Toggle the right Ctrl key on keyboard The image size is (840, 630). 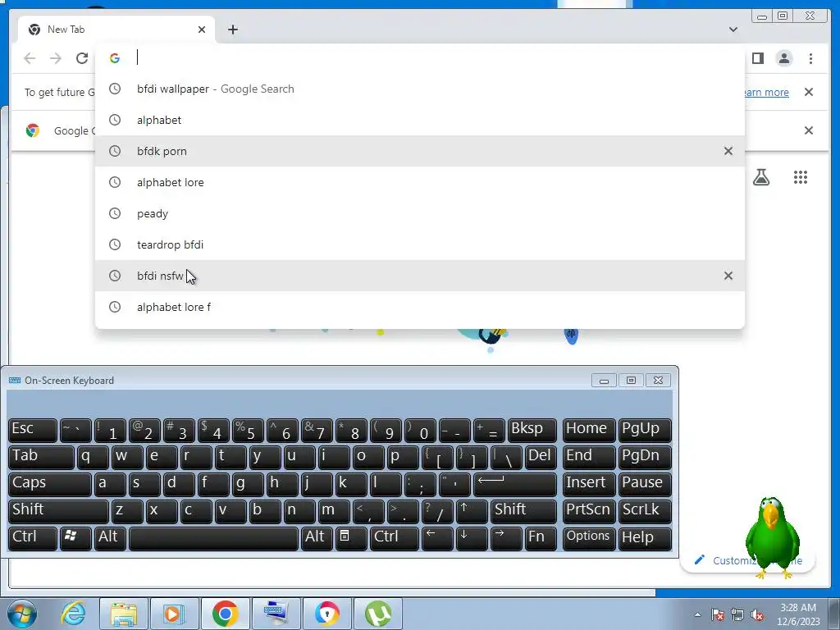click(395, 538)
